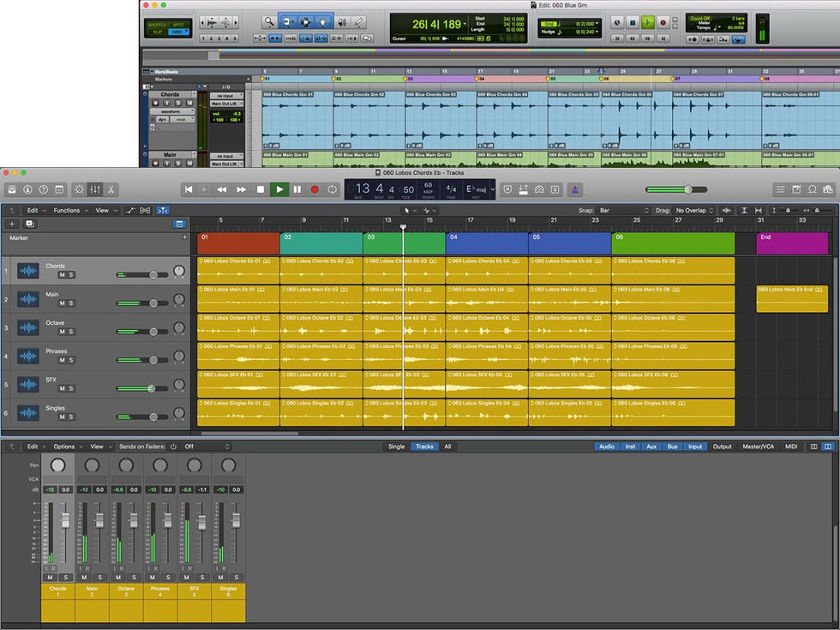Click the red Record button in Logic
The width and height of the screenshot is (840, 630).
315,189
